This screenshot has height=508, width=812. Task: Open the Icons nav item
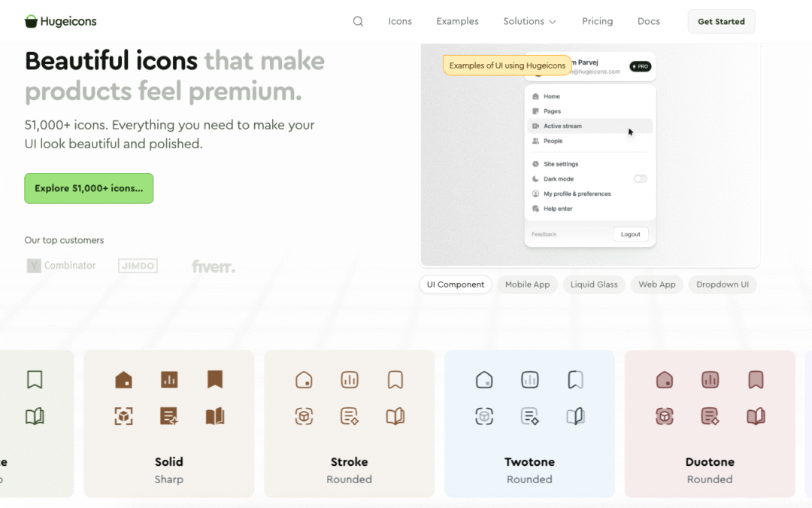click(x=400, y=21)
